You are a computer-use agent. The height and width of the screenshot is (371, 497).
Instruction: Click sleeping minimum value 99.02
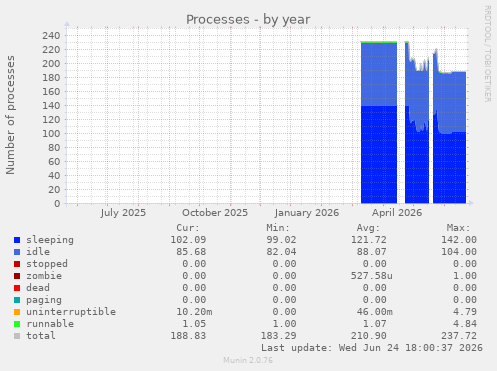[x=281, y=240]
